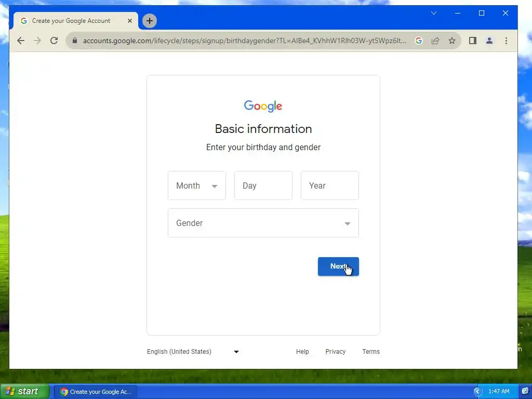The image size is (532, 399).
Task: Open the Chrome profile avatar icon
Action: pos(489,41)
